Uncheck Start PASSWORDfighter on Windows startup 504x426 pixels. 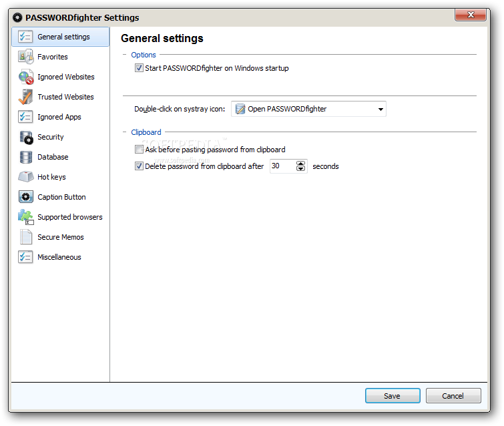139,68
